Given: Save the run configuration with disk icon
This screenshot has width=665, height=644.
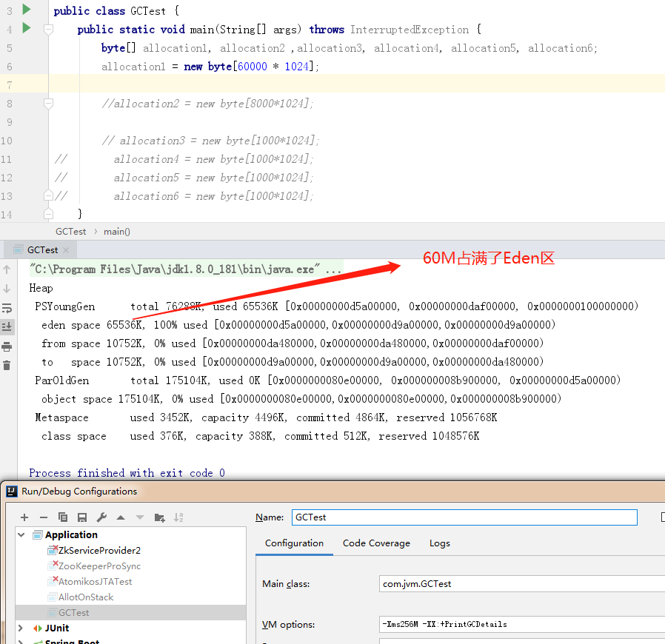Looking at the screenshot, I should (82, 517).
